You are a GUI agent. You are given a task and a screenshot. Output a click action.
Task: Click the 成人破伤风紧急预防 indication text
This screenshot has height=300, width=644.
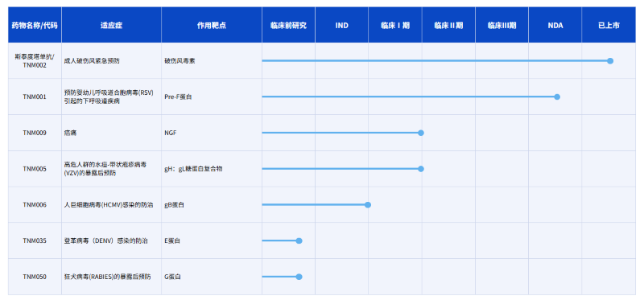point(92,61)
